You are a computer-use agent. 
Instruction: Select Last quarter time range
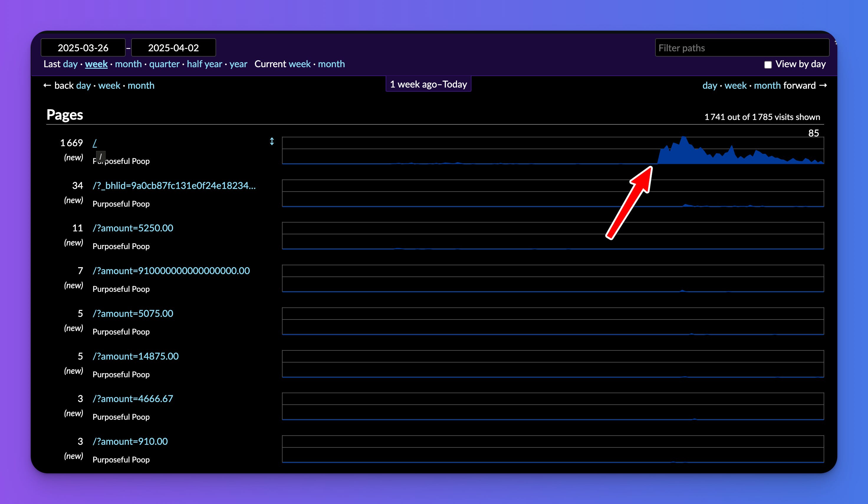coord(164,64)
